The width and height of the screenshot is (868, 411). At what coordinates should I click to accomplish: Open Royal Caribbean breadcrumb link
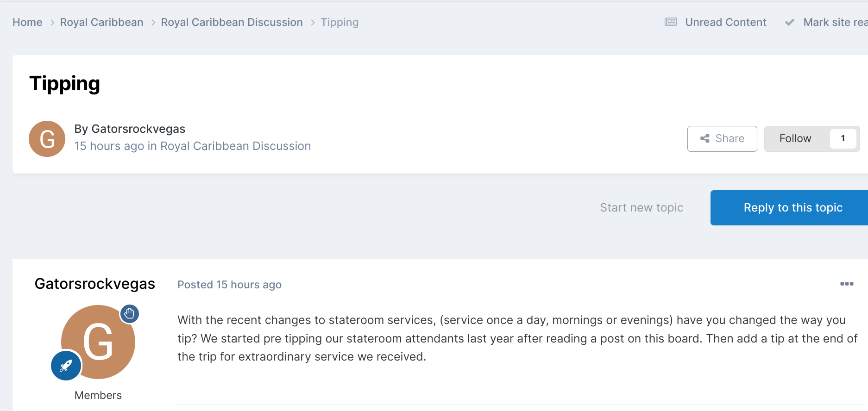point(101,22)
